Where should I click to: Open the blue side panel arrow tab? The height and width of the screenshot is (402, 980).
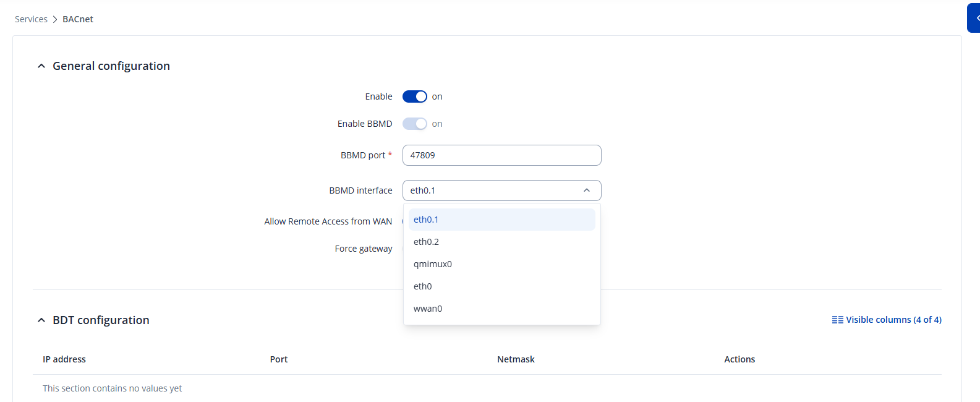click(974, 18)
